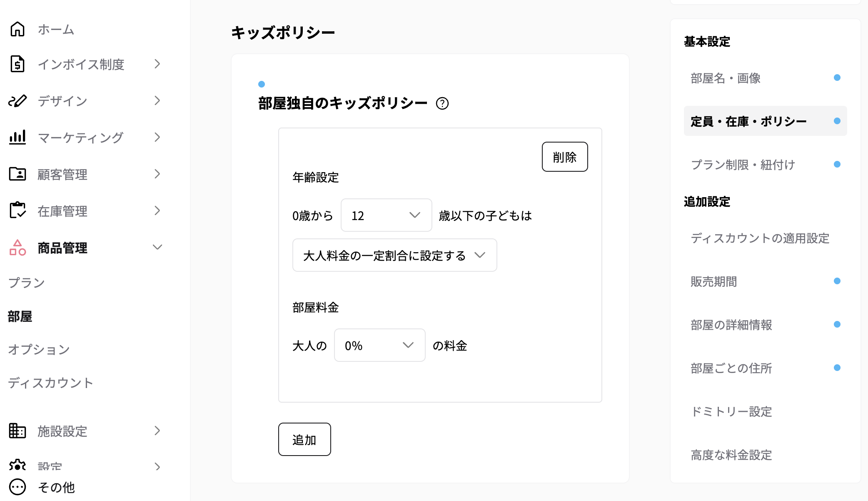This screenshot has width=868, height=501.
Task: Click the ホーム home icon
Action: (17, 29)
